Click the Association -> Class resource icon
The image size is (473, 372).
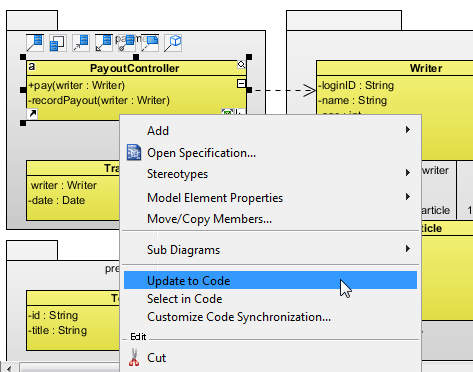[x=35, y=43]
